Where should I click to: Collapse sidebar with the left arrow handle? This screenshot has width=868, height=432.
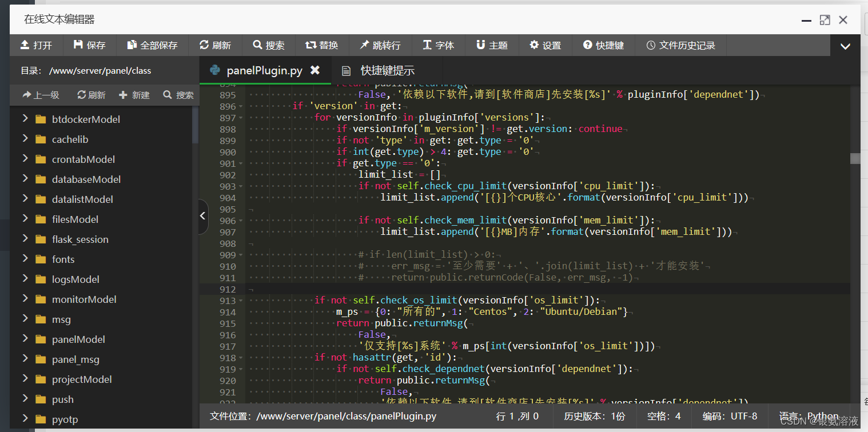click(x=203, y=216)
